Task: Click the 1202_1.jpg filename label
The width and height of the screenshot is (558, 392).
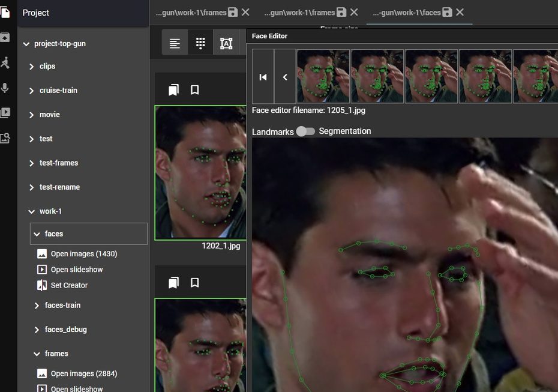Action: coord(221,246)
